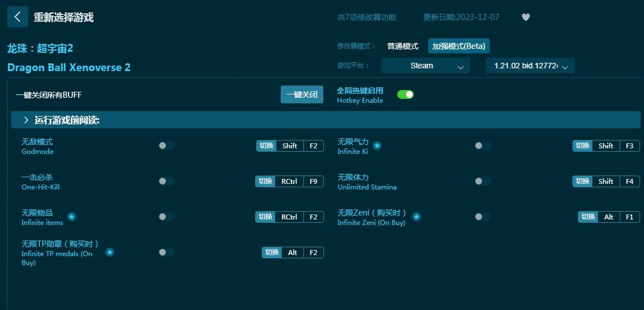644x310 pixels.
Task: Enable Unlimited Stamina toggle
Action: [x=483, y=181]
